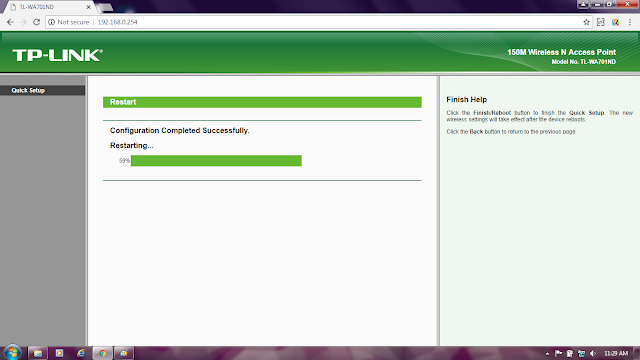Click the Restart section header

262,102
